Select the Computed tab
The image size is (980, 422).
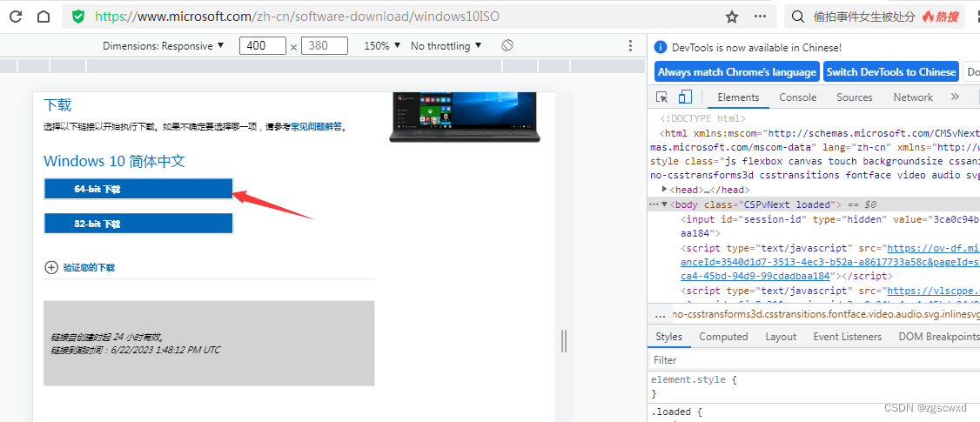(723, 337)
